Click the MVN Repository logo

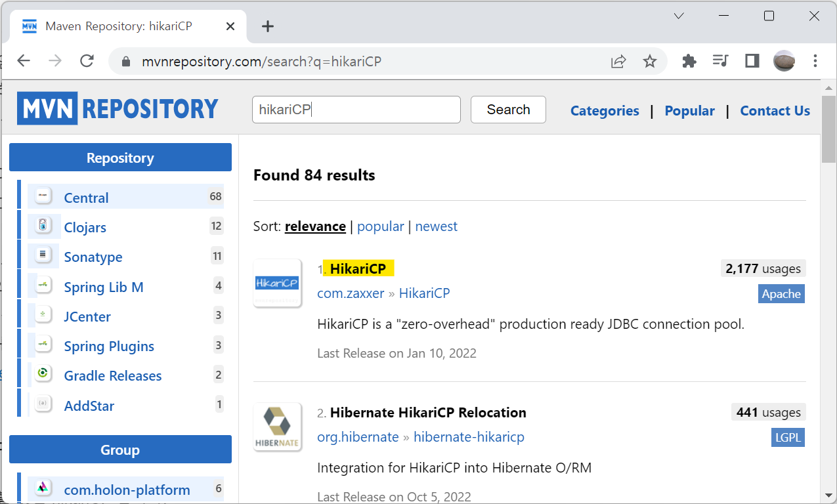pos(118,108)
